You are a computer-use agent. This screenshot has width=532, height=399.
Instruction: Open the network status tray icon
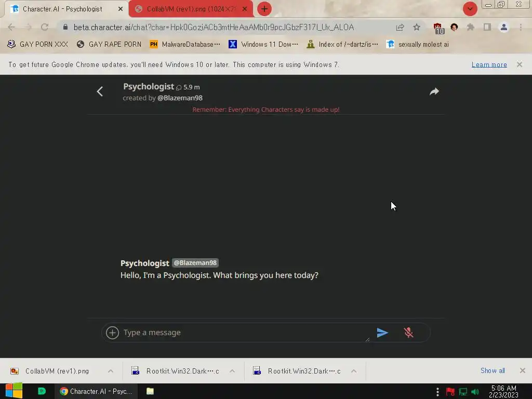click(463, 392)
